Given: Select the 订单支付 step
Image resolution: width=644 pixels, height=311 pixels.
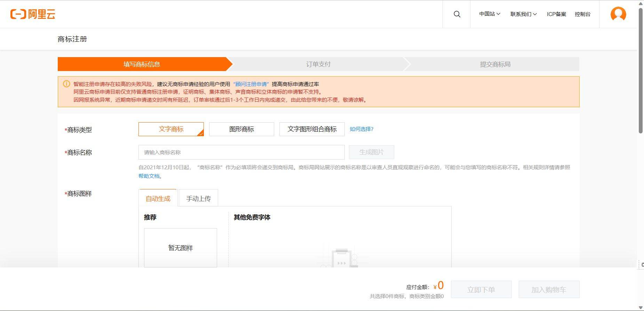Looking at the screenshot, I should pos(318,64).
